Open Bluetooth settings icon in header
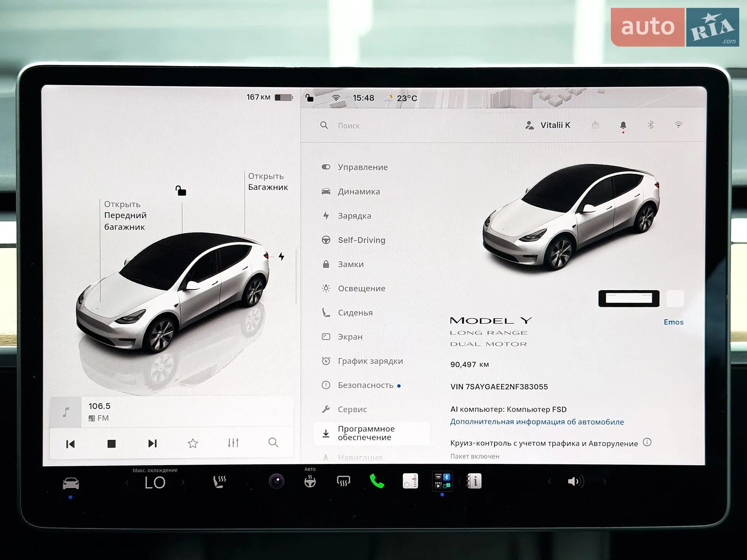The image size is (747, 560). (x=651, y=125)
